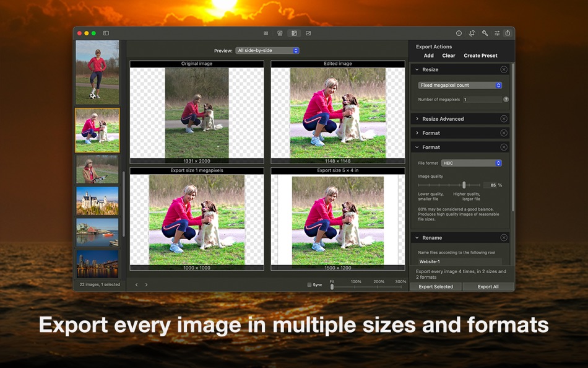Expand the collapsed Format section

tap(417, 133)
